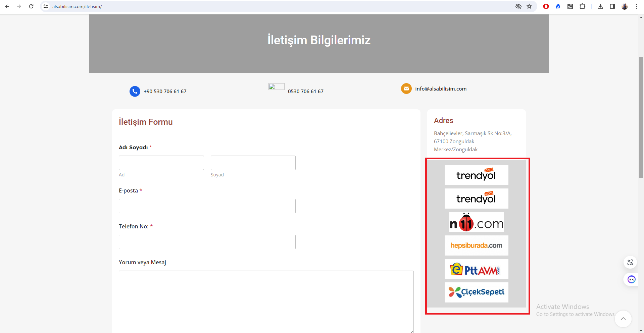Click the Yorum veya Mesaj label
The height and width of the screenshot is (333, 644).
[142, 262]
